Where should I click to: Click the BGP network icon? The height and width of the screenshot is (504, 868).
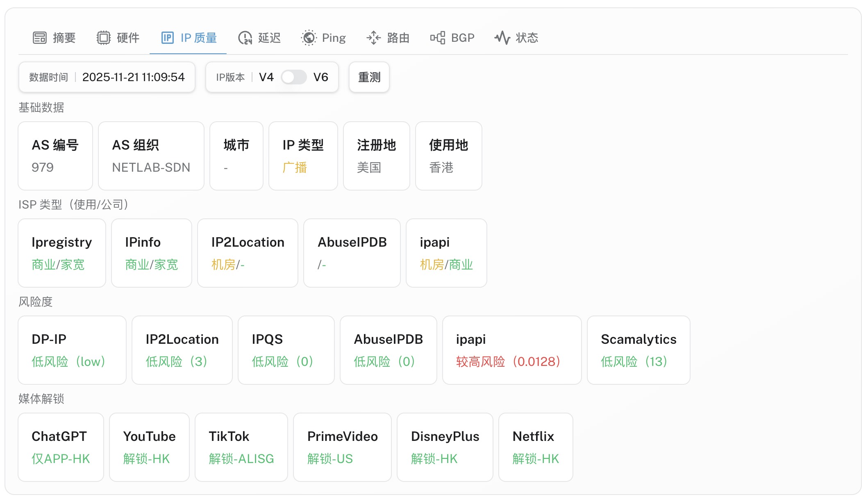coord(438,38)
